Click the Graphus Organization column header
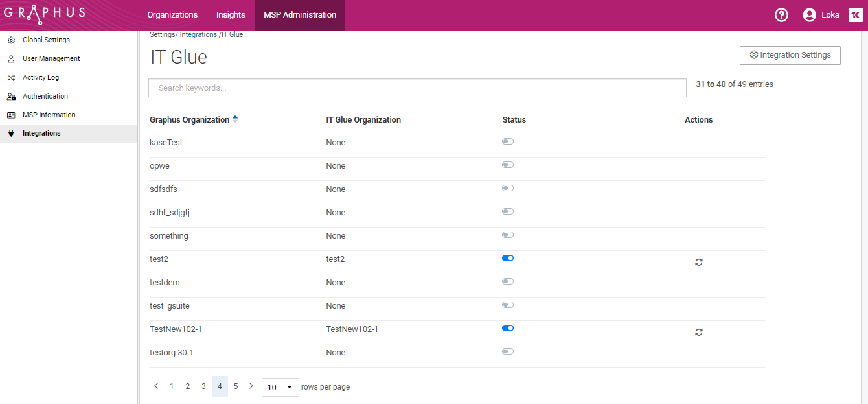868x404 pixels. click(189, 120)
